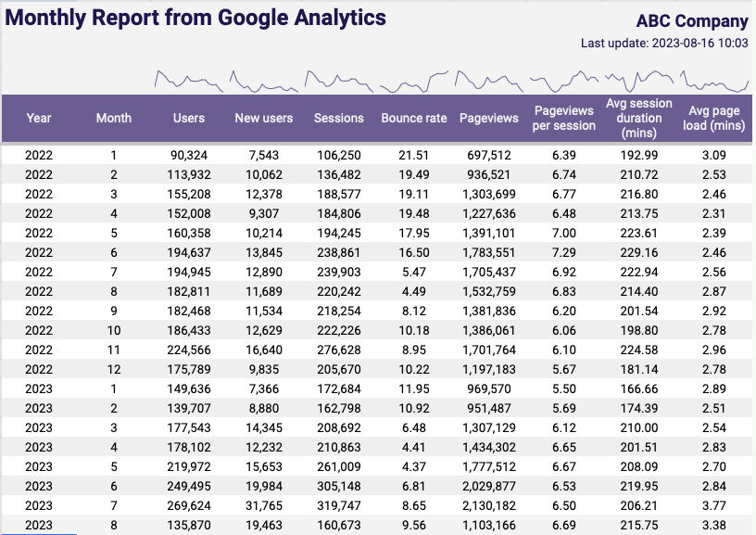The height and width of the screenshot is (535, 756).
Task: Click the Bounce rate sparkline chart
Action: pyautogui.click(x=414, y=82)
